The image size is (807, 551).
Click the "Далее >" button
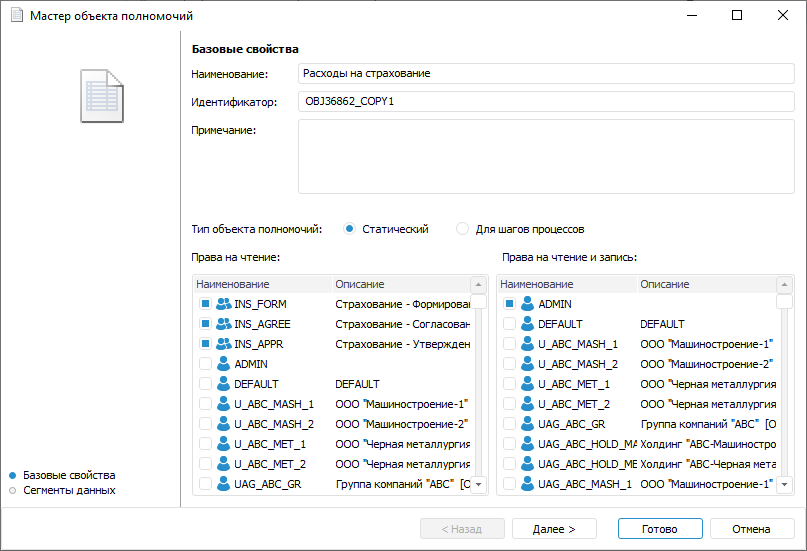coord(553,529)
